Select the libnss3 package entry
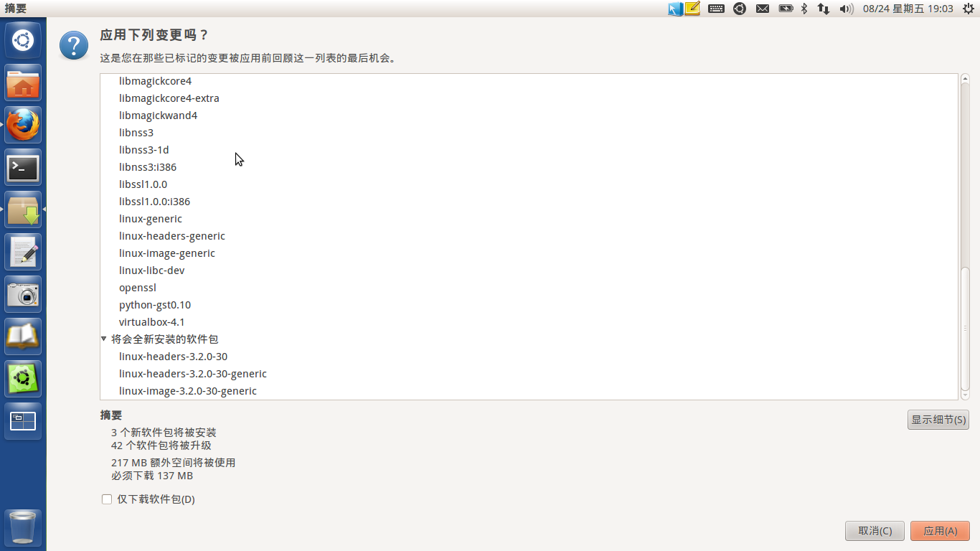The height and width of the screenshot is (551, 980). (529, 133)
